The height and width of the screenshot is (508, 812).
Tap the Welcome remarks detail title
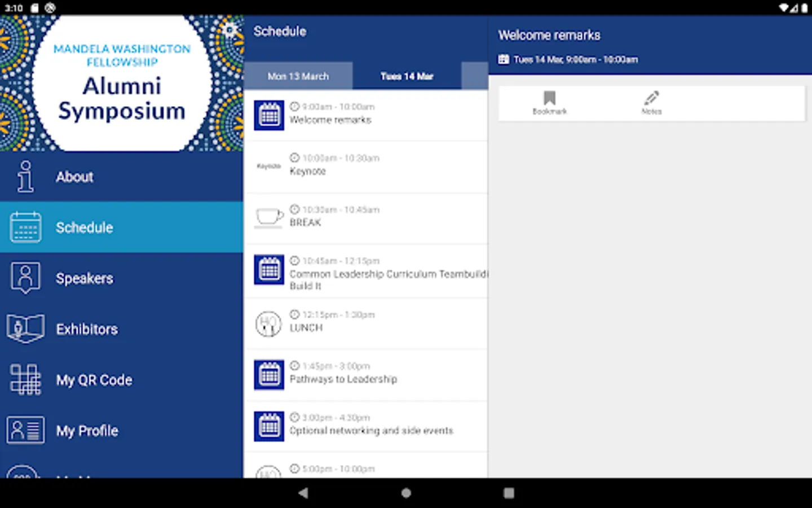[x=549, y=35]
